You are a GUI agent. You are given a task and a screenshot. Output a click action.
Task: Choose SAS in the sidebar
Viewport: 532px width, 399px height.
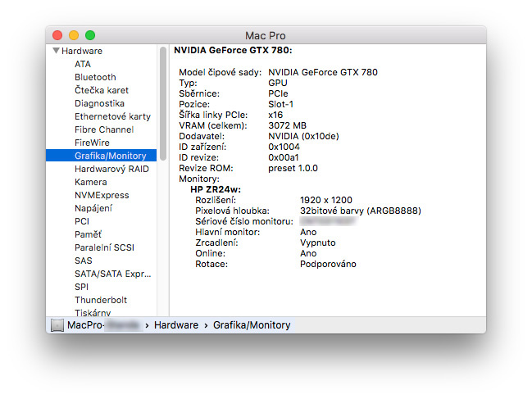[x=83, y=261]
